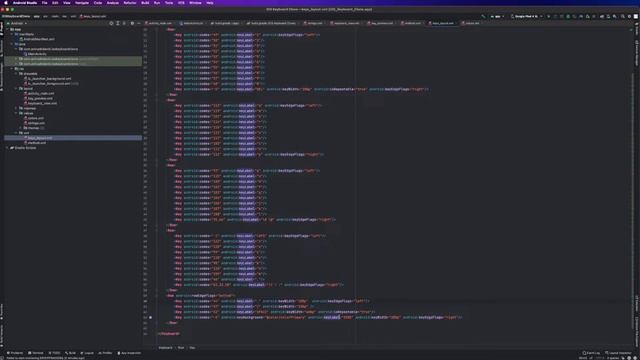Image resolution: width=640 pixels, height=360 pixels.
Task: Collapse the drawable folder arrow
Action: click(16, 73)
